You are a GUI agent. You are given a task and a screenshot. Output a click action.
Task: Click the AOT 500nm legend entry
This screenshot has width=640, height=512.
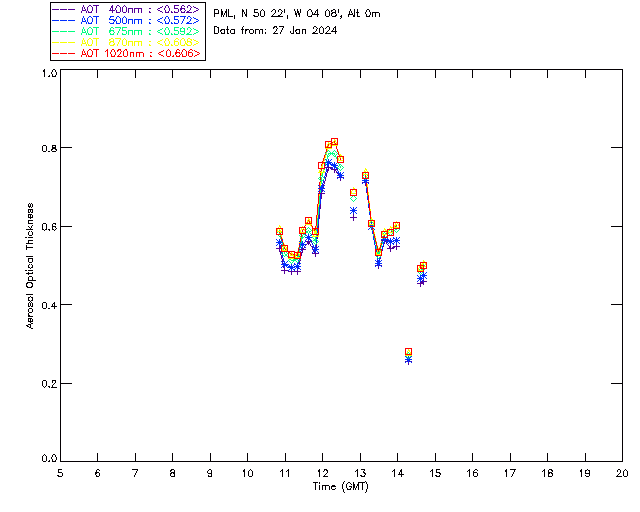pos(127,20)
